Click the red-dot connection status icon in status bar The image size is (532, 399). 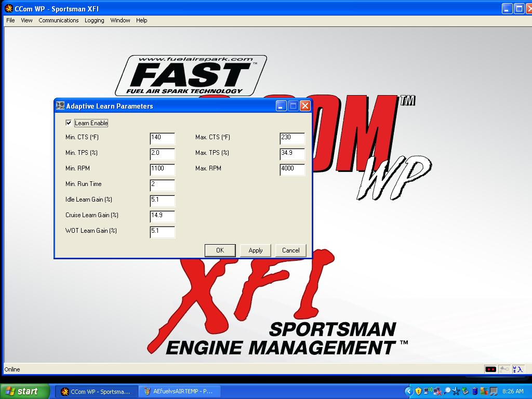pos(490,369)
